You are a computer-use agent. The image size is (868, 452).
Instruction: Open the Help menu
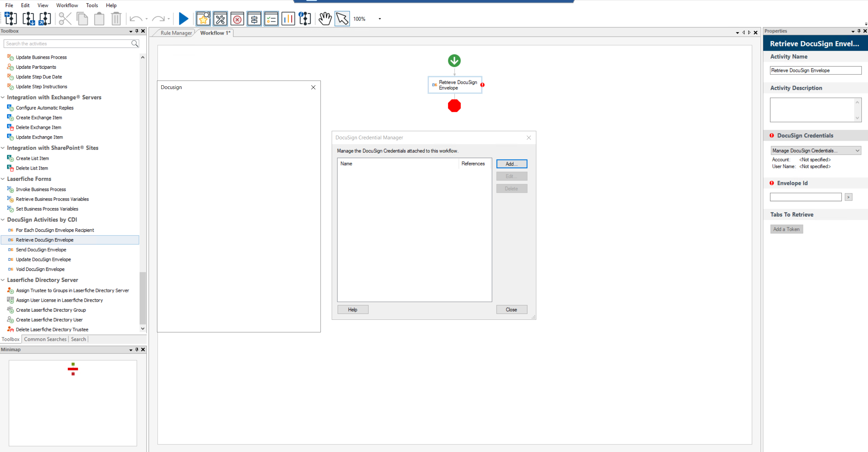point(111,5)
